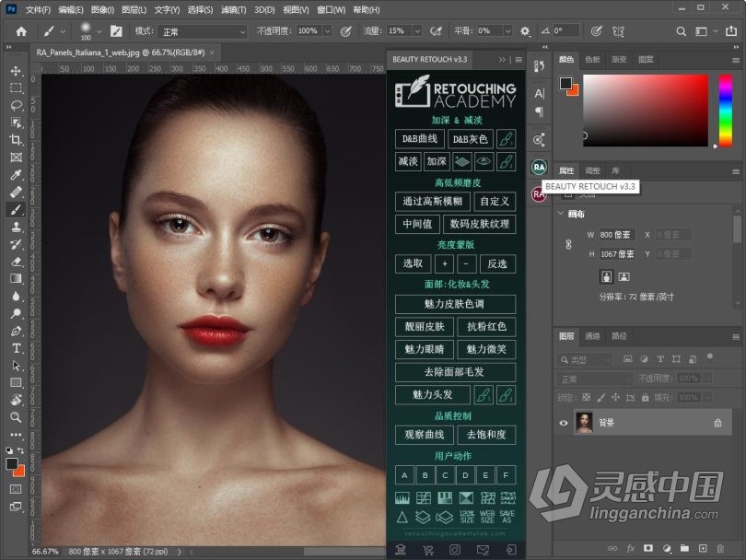Image resolution: width=746 pixels, height=560 pixels.
Task: Click the 去除面部毛发 button
Action: tap(455, 372)
